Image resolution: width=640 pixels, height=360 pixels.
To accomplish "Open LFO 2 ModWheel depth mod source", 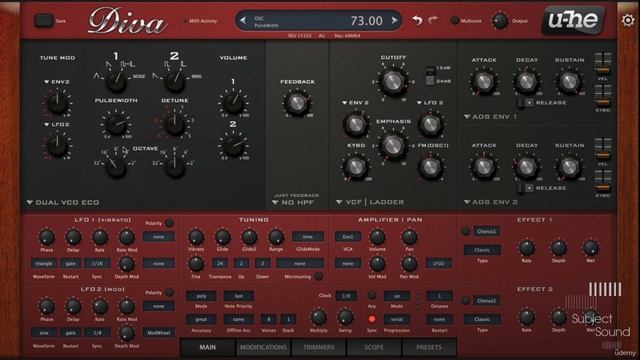I will click(x=158, y=333).
